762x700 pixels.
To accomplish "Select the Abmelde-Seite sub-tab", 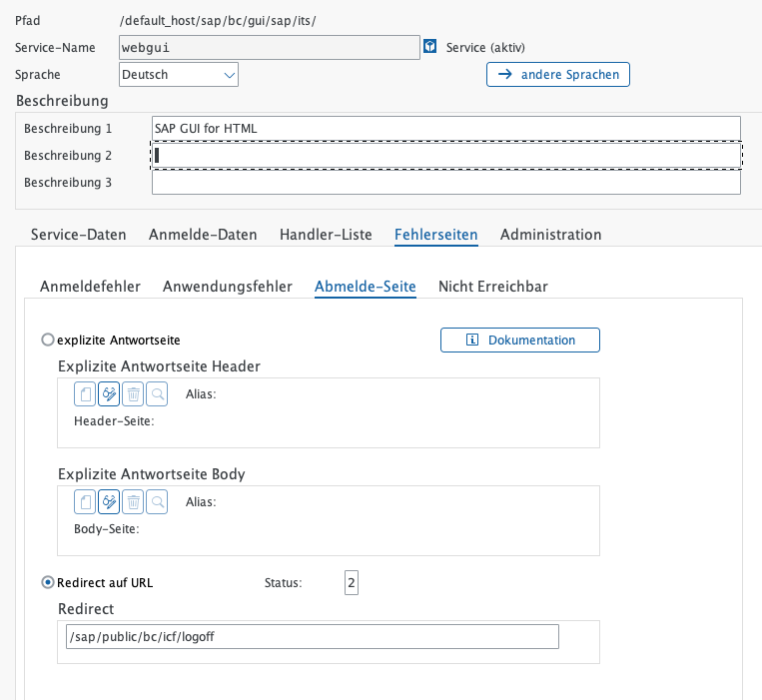I will tap(365, 287).
